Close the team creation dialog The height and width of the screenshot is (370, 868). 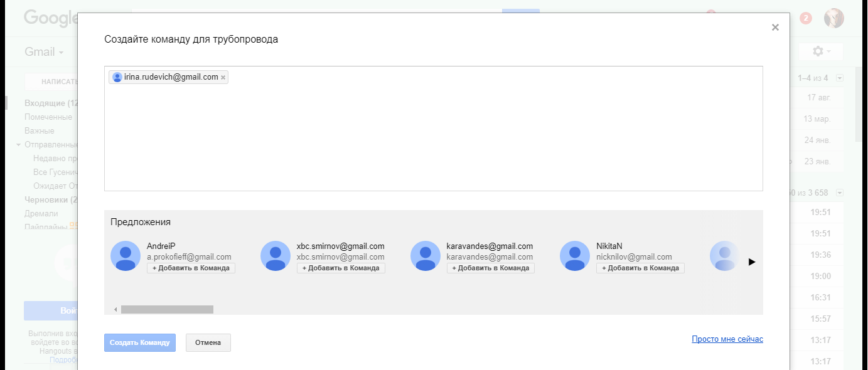(775, 27)
